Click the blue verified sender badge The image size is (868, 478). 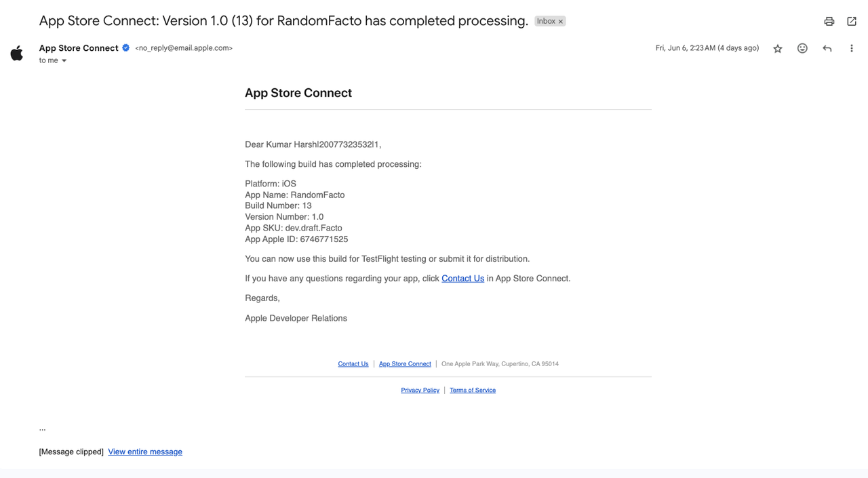click(126, 47)
